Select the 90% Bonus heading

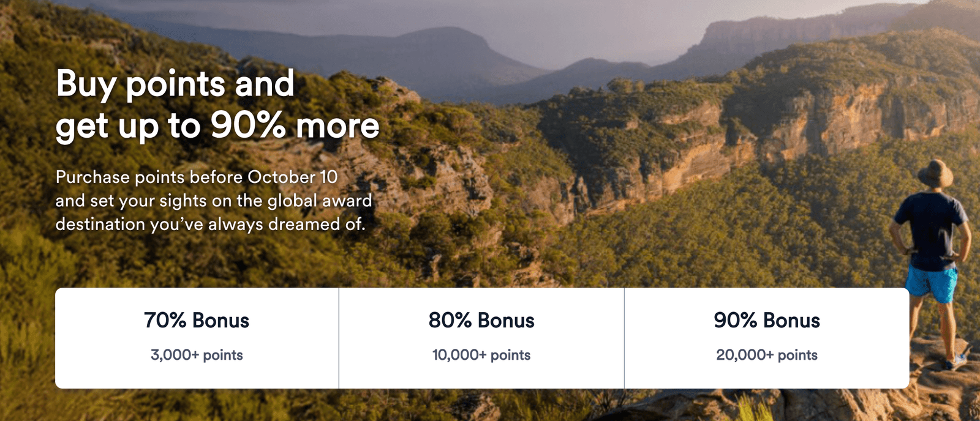click(x=767, y=321)
